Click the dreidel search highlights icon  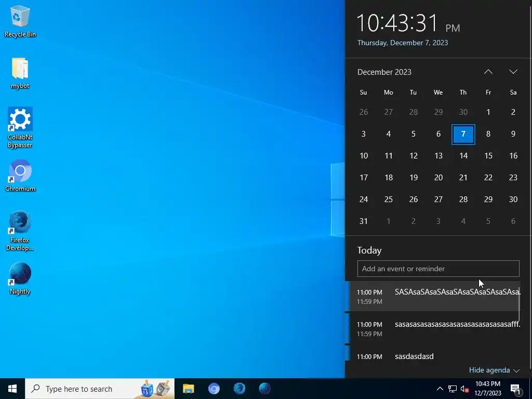[x=155, y=389]
